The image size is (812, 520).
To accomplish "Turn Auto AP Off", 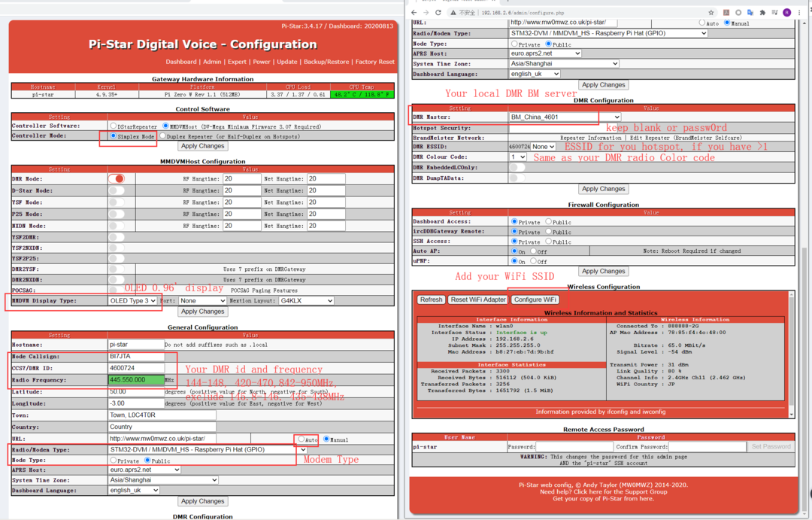I will [x=533, y=251].
